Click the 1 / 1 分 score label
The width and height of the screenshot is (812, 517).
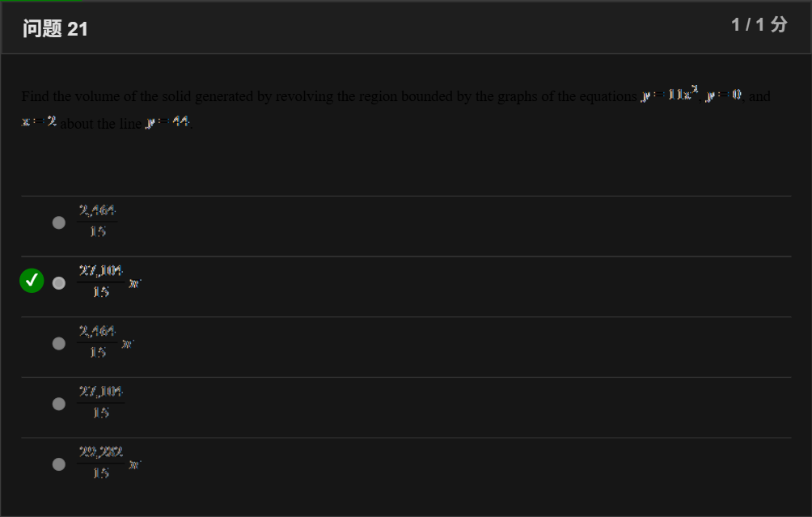tap(759, 24)
